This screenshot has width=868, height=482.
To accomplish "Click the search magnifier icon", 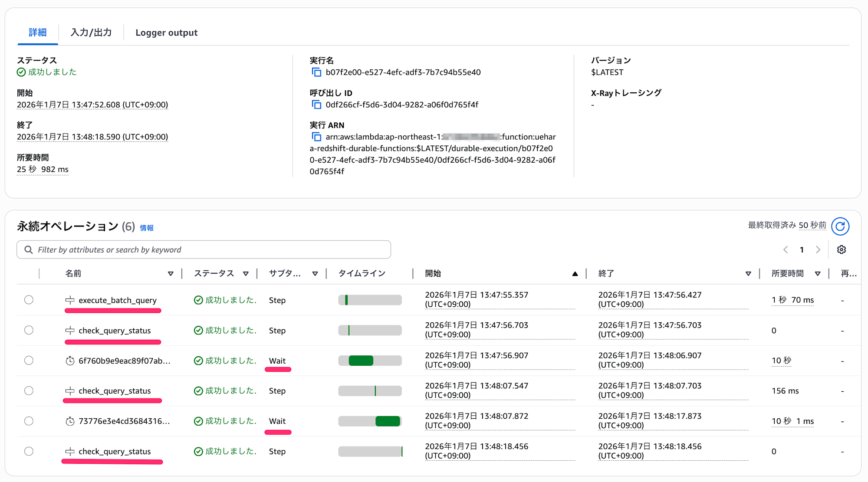I will click(29, 249).
